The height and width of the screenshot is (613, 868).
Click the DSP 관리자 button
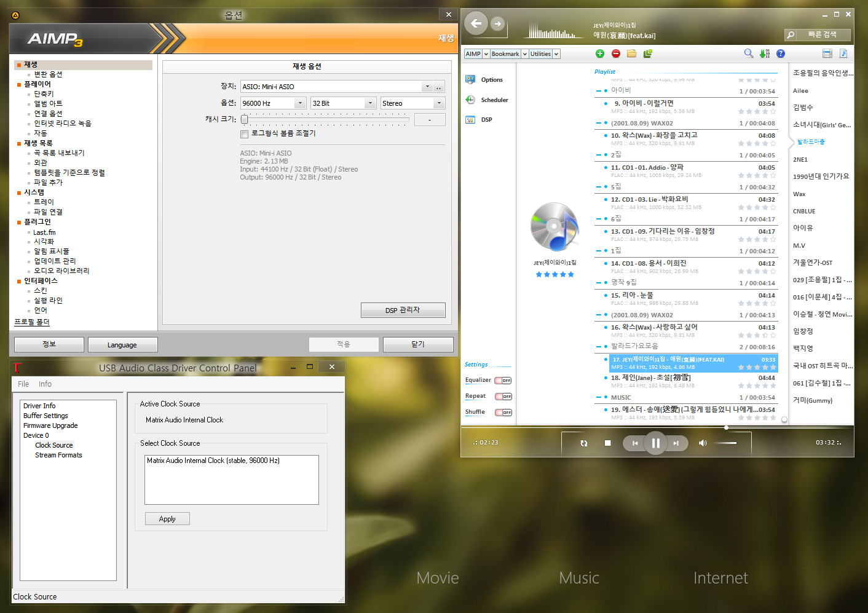[x=403, y=310]
